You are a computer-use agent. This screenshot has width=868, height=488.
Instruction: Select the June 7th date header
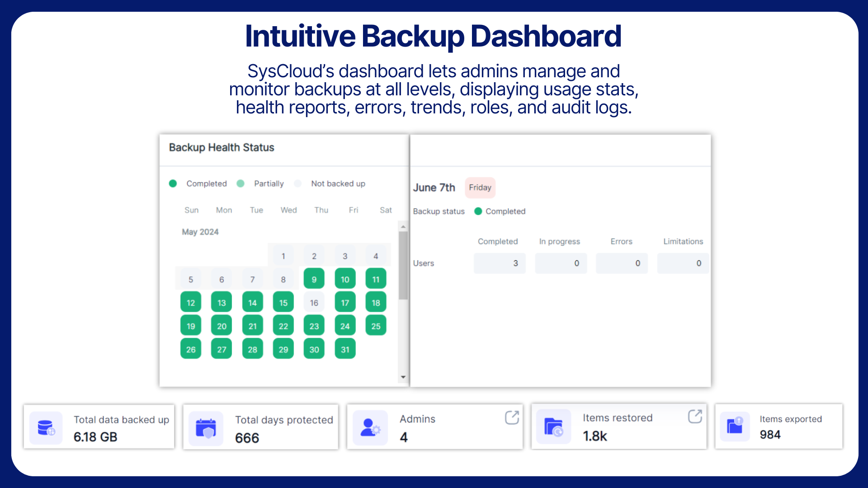point(434,188)
